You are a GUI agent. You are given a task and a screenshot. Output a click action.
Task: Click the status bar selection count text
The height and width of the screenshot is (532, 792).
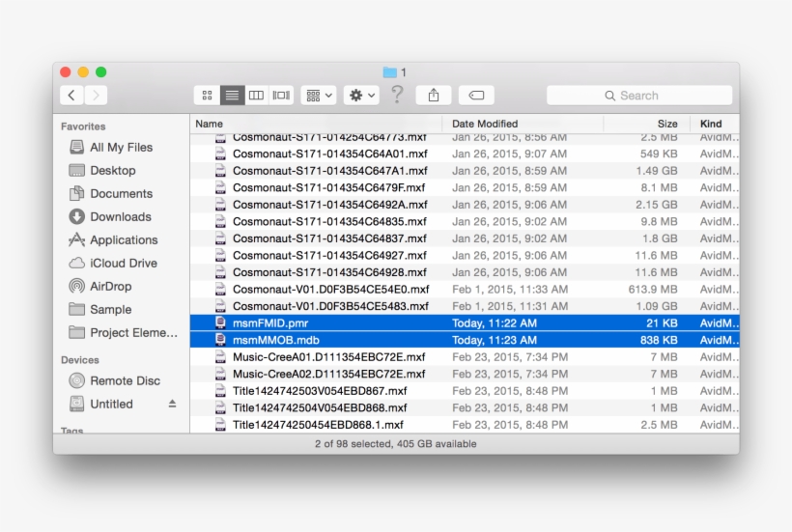(x=395, y=444)
